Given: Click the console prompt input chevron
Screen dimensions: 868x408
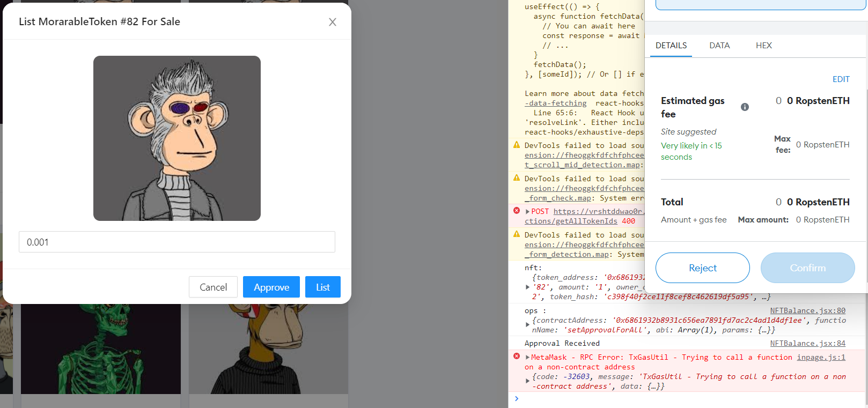Looking at the screenshot, I should [x=517, y=398].
